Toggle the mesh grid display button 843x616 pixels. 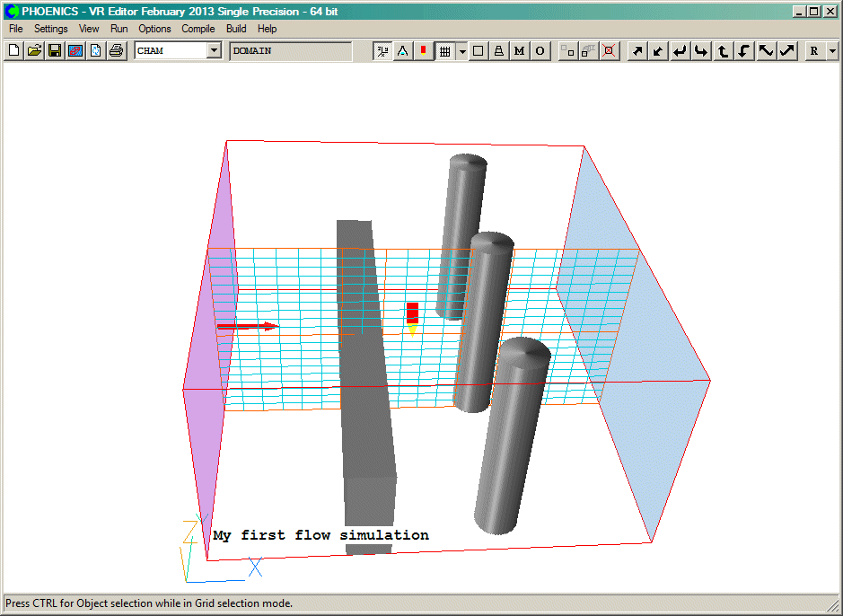444,51
